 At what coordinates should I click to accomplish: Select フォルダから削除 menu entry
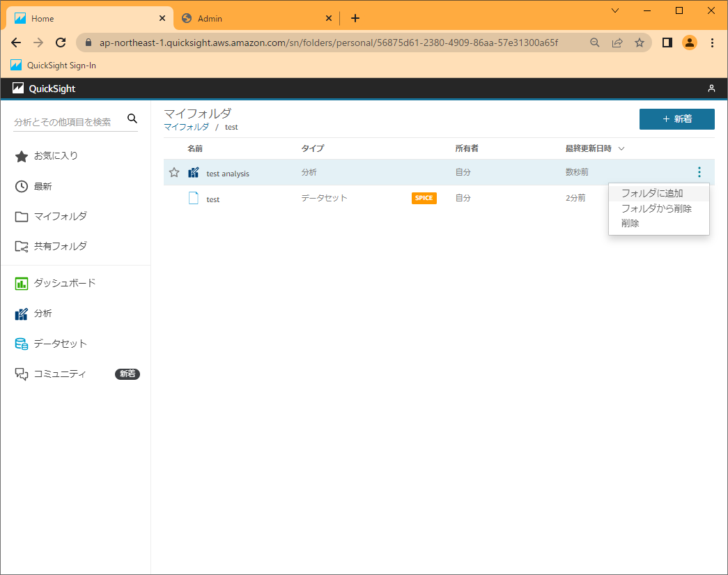(659, 208)
